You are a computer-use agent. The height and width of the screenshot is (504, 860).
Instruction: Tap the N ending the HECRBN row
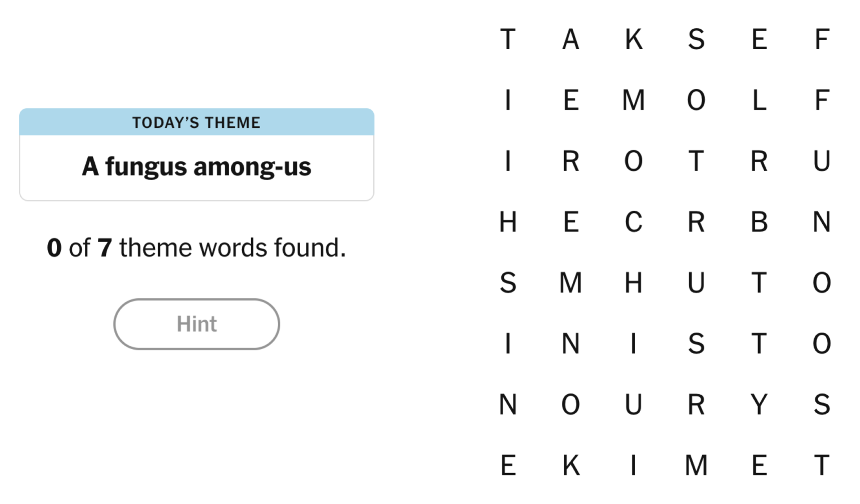pos(822,222)
